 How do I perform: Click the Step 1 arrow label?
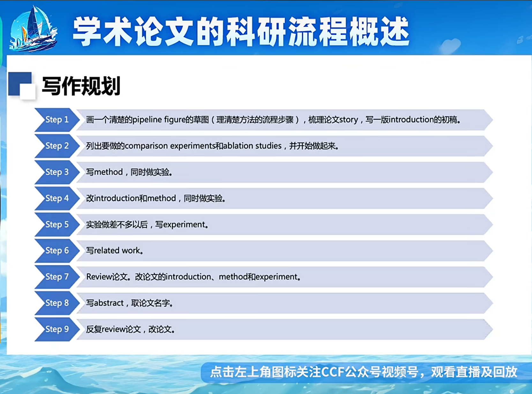pyautogui.click(x=57, y=120)
